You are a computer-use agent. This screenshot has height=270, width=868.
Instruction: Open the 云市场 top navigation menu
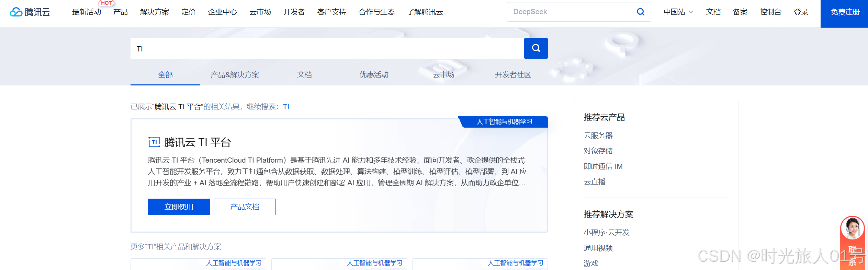coord(260,12)
